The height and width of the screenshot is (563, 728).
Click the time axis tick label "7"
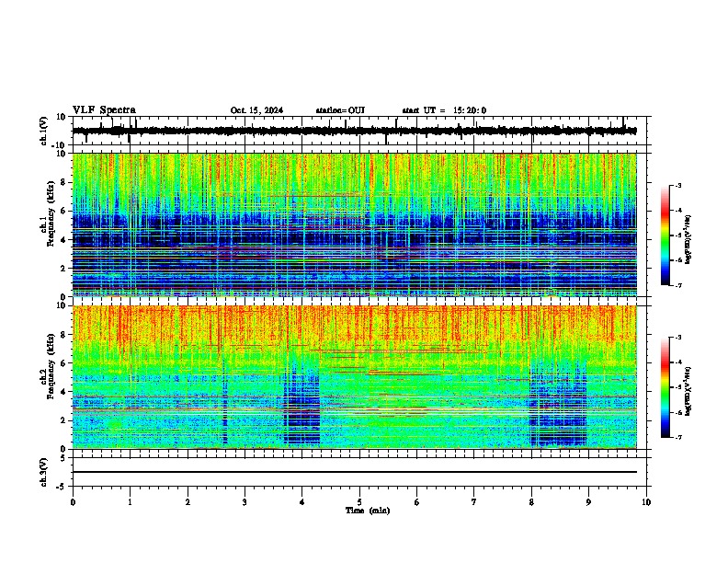click(474, 502)
